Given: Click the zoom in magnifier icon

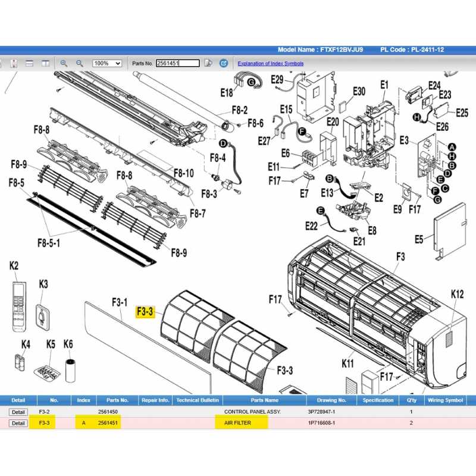Looking at the screenshot, I should pyautogui.click(x=64, y=63).
